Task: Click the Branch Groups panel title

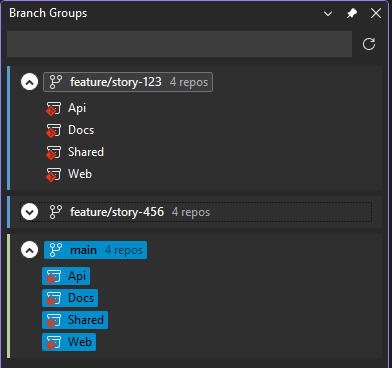Action: [x=48, y=13]
